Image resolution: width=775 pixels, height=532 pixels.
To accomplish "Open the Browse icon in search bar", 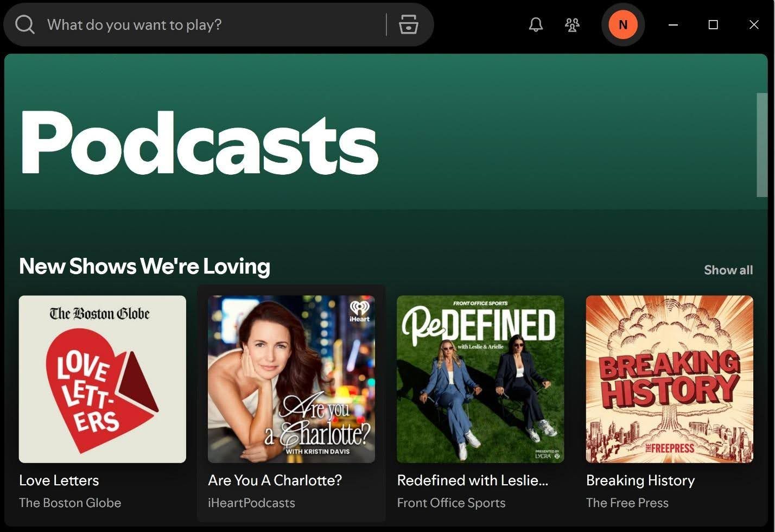I will [x=409, y=24].
